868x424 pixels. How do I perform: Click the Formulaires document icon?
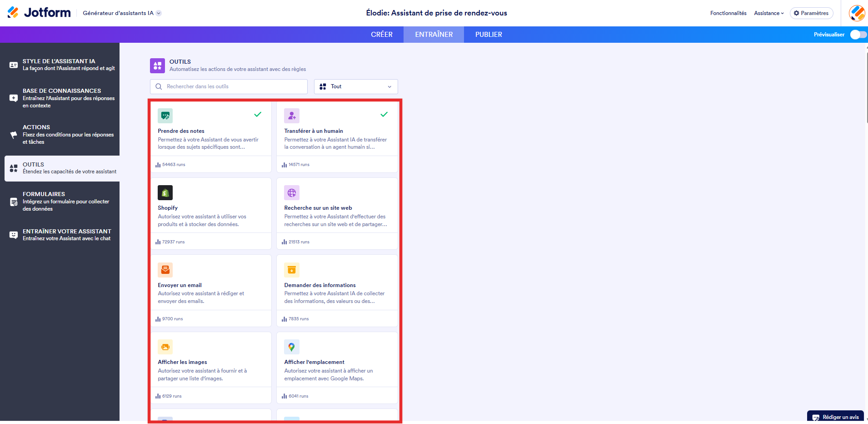point(14,202)
